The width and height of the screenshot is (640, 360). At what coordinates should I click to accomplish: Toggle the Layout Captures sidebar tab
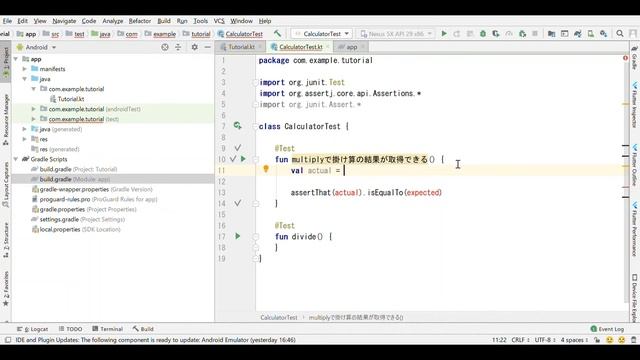pyautogui.click(x=6, y=184)
